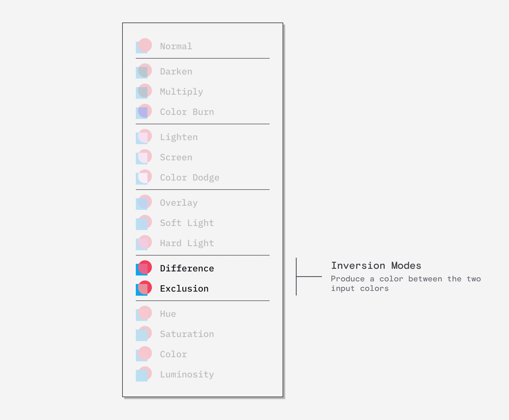Choose the Color blend mode
Screen dimensions: 509x420
pos(173,354)
